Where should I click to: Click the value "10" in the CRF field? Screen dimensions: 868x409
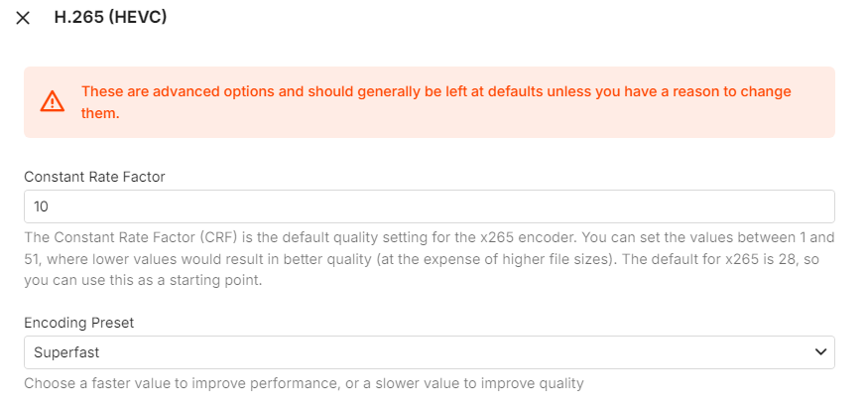click(41, 206)
